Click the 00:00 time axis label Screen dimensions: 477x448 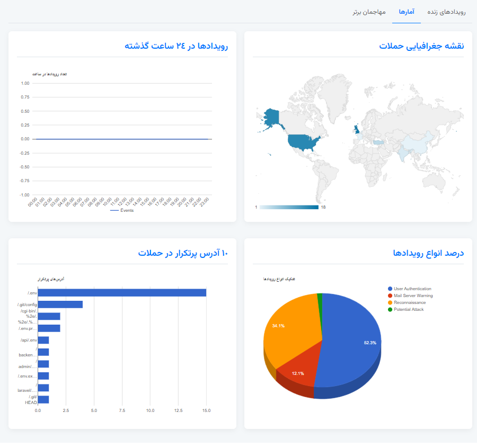point(32,202)
